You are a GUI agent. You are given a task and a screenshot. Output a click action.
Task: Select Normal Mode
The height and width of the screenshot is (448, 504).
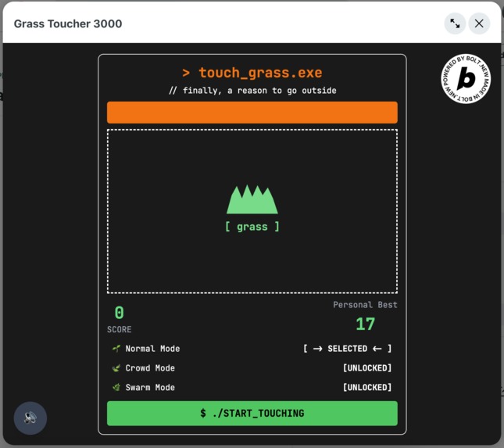(x=252, y=349)
